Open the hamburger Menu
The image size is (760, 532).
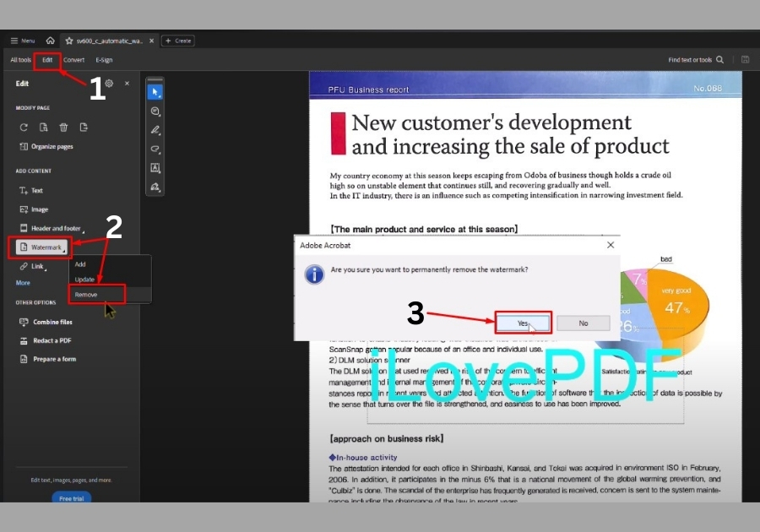[23, 41]
